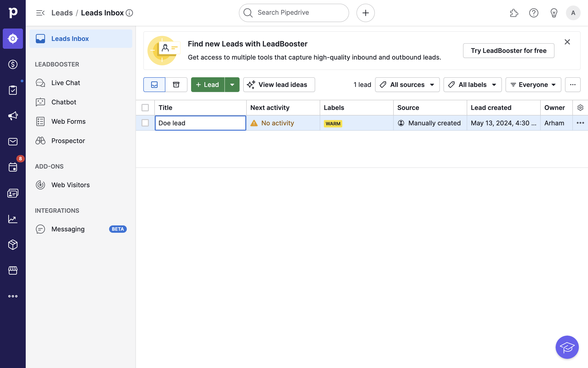Screen dimensions: 588x368
Task: Open the Messaging integration item
Action: point(81,229)
